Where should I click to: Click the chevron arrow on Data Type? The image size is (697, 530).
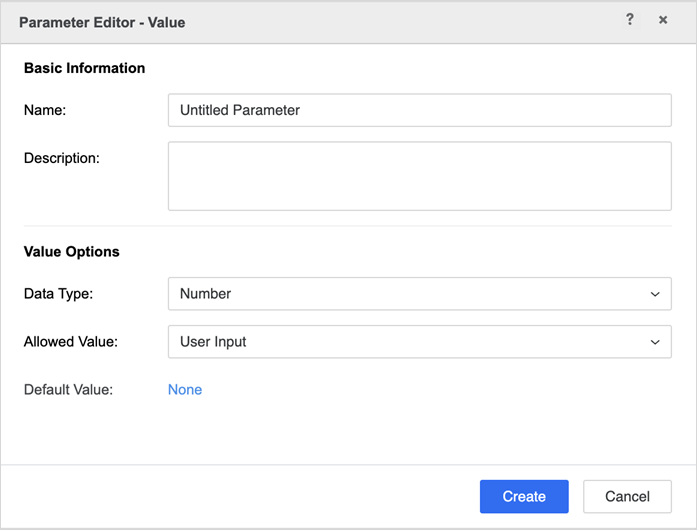655,295
